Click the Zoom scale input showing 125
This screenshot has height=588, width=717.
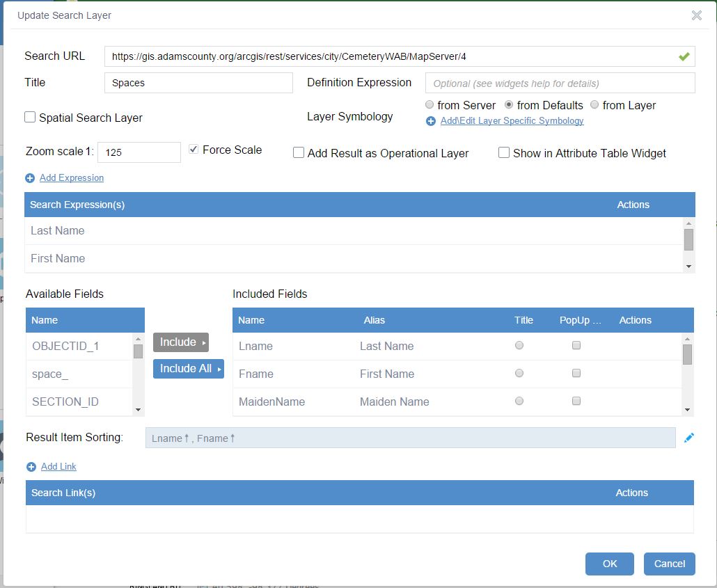[139, 152]
